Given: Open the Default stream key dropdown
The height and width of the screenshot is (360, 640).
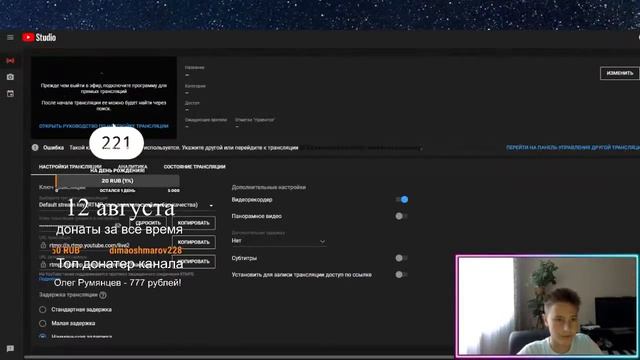Looking at the screenshot, I should 127,205.
